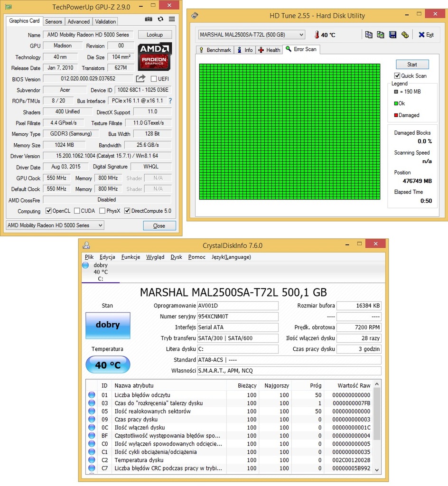Open the Funkcje menu
The width and height of the screenshot is (448, 486).
(131, 257)
